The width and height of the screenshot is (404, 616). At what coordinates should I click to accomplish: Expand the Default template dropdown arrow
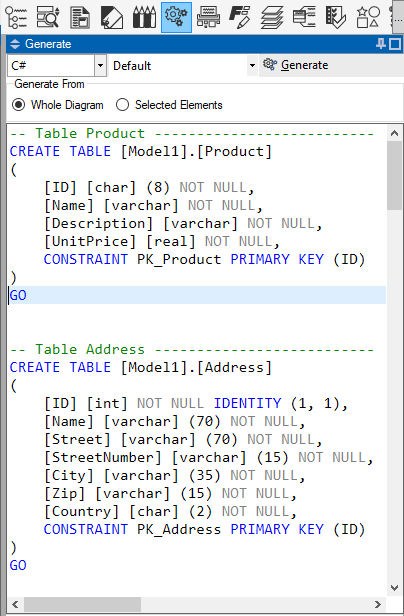click(252, 65)
